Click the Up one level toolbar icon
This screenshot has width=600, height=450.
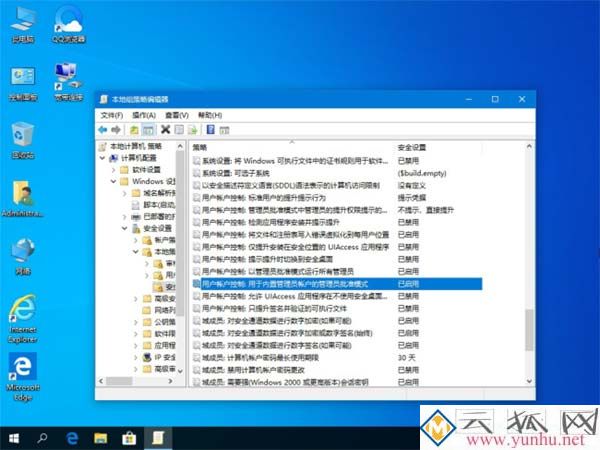[x=134, y=130]
